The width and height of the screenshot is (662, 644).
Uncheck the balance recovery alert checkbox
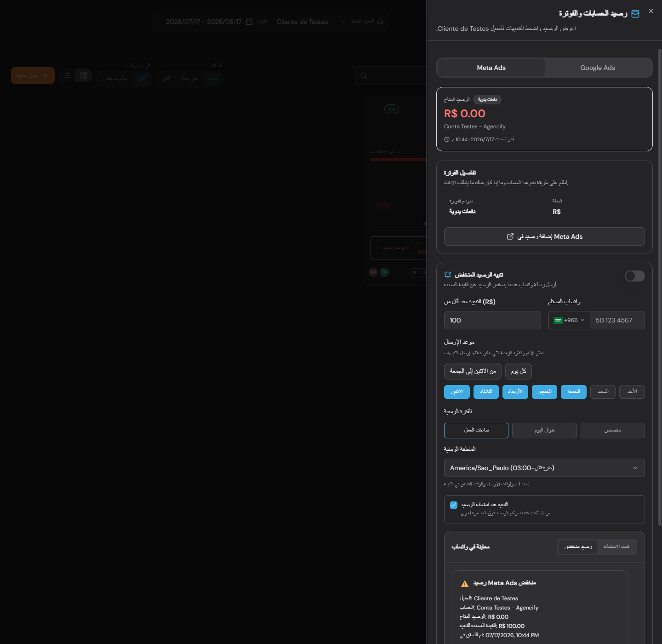tap(454, 505)
